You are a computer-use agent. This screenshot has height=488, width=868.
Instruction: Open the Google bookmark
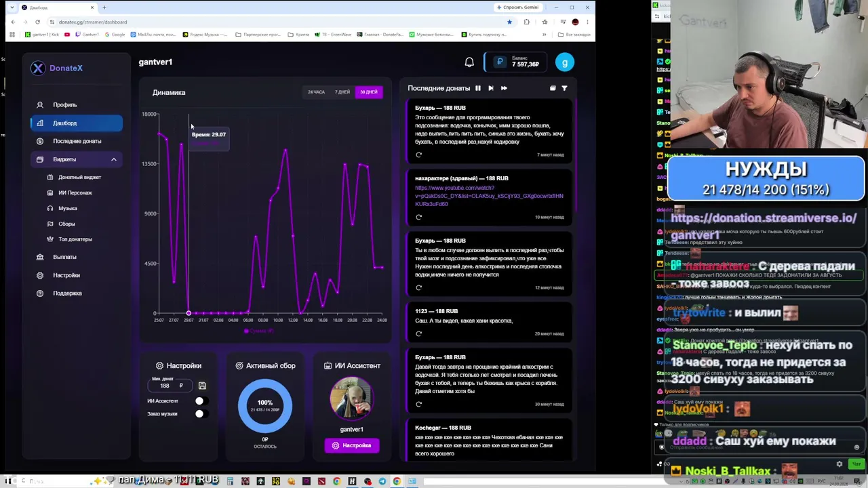115,35
